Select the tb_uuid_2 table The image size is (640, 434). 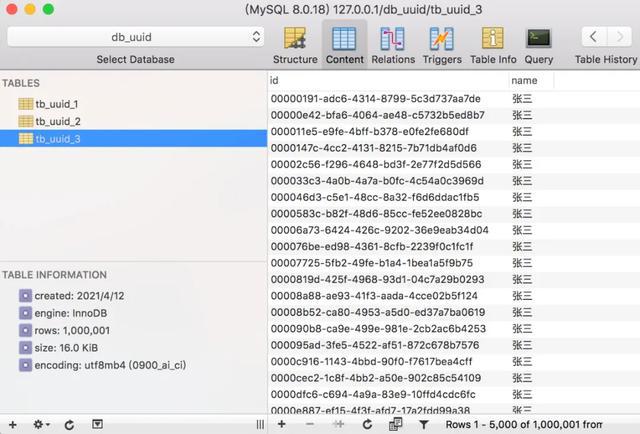(x=56, y=121)
